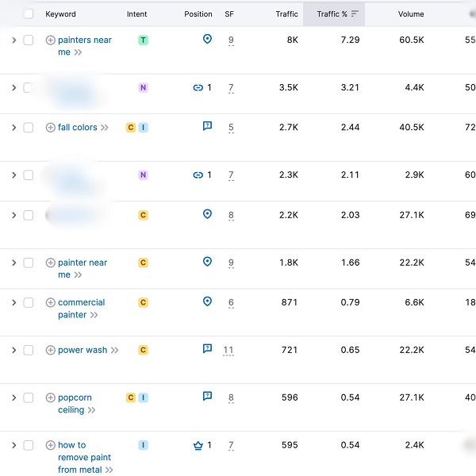Click the crown icon in 'how to remove paint' row
This screenshot has width=476, height=476.
click(198, 446)
